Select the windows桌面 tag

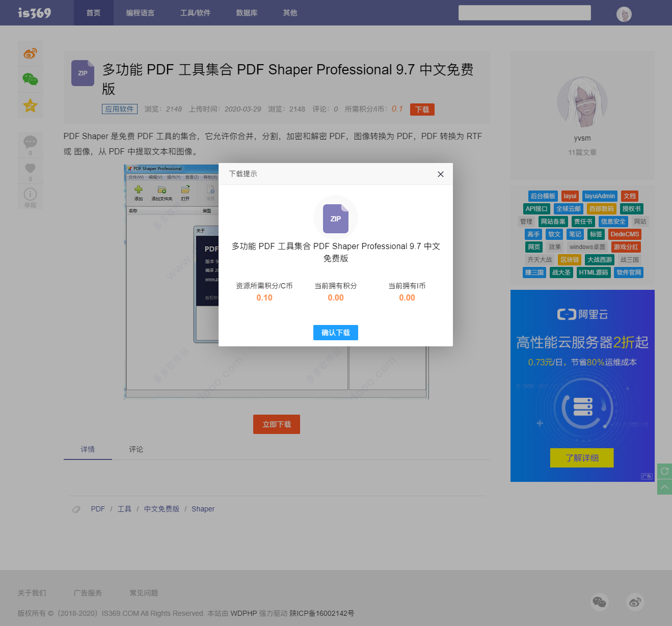(587, 247)
